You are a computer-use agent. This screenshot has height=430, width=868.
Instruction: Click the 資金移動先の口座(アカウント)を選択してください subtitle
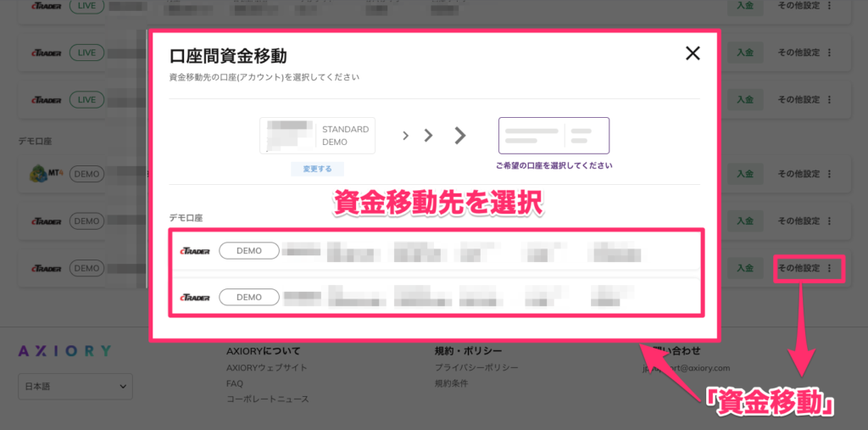pos(264,77)
